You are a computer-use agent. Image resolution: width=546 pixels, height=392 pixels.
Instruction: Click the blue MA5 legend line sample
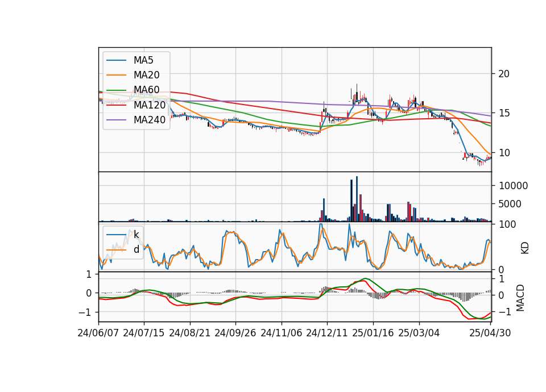point(116,60)
